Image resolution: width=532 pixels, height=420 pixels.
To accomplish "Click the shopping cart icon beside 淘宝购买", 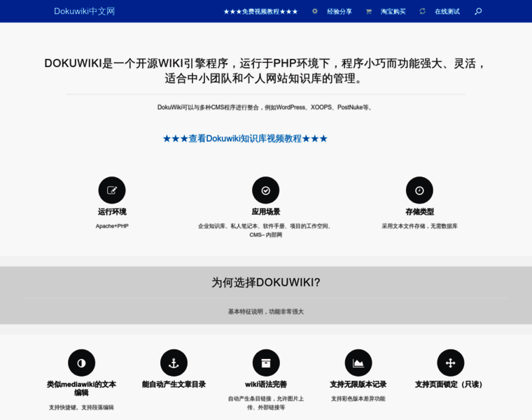I will [x=368, y=11].
